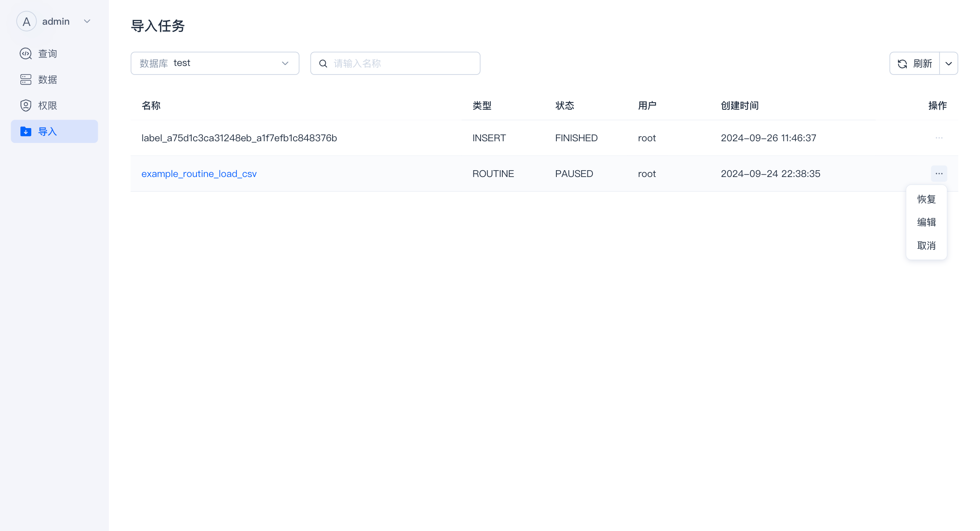This screenshot has height=531, width=980.
Task: Select 恢复 from the action menu
Action: (x=926, y=199)
